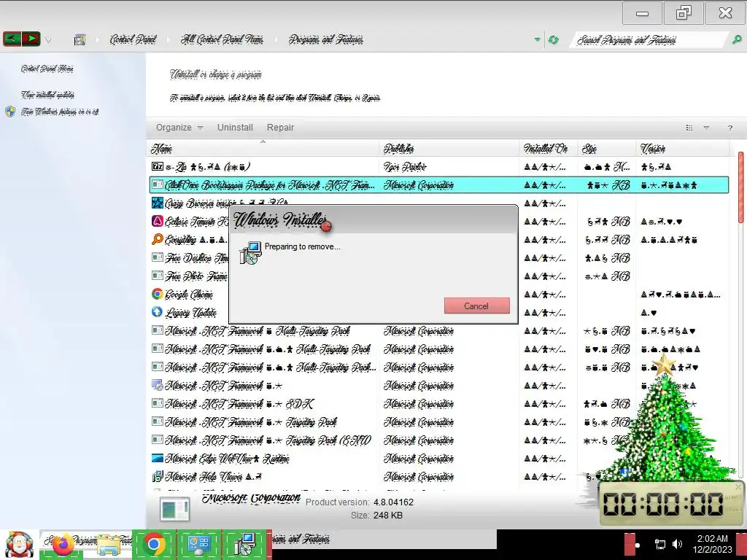The width and height of the screenshot is (747, 560).
Task: Open Control Panel Home link
Action: (47, 69)
